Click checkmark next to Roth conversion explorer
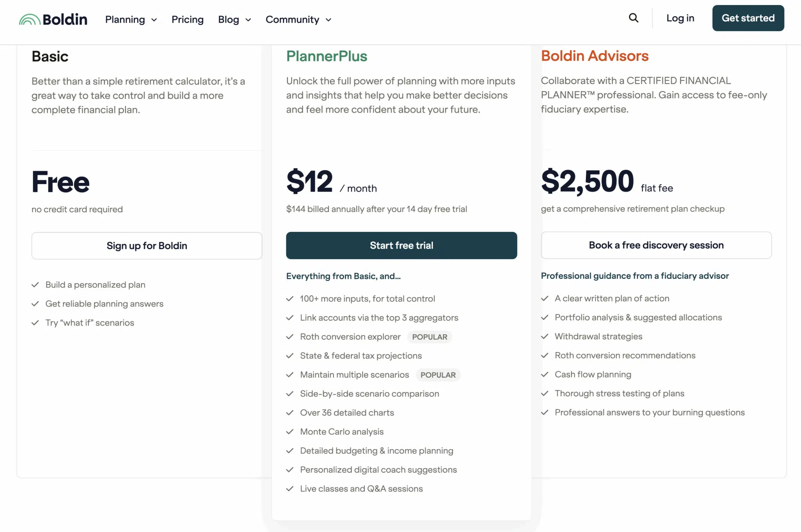 (290, 337)
